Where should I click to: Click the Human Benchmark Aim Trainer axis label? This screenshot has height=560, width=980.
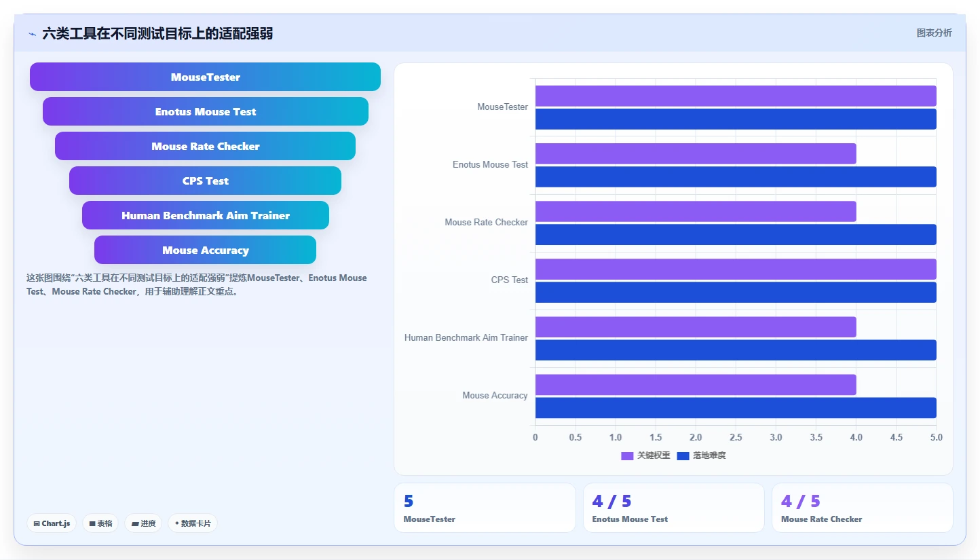466,338
